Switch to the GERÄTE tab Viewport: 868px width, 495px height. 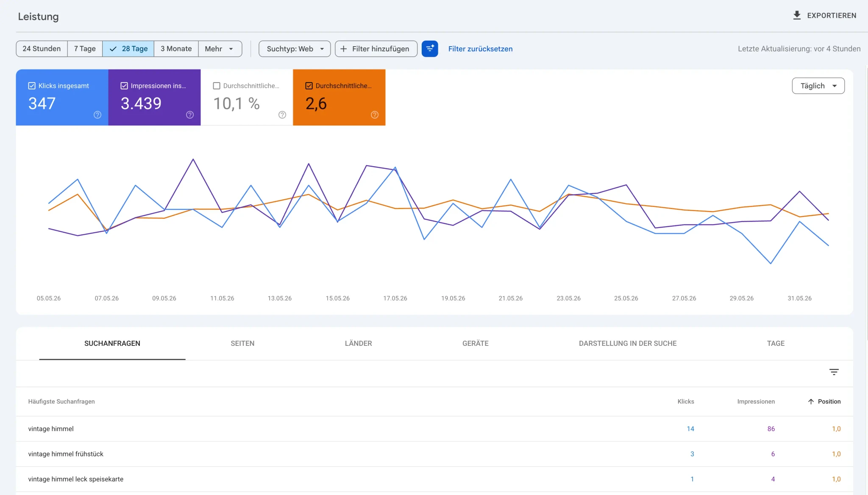(475, 343)
